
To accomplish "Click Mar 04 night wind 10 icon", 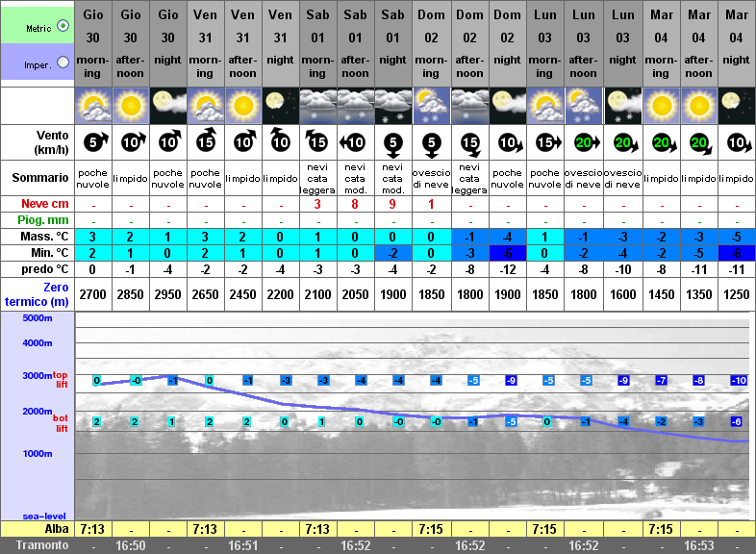I will (740, 143).
